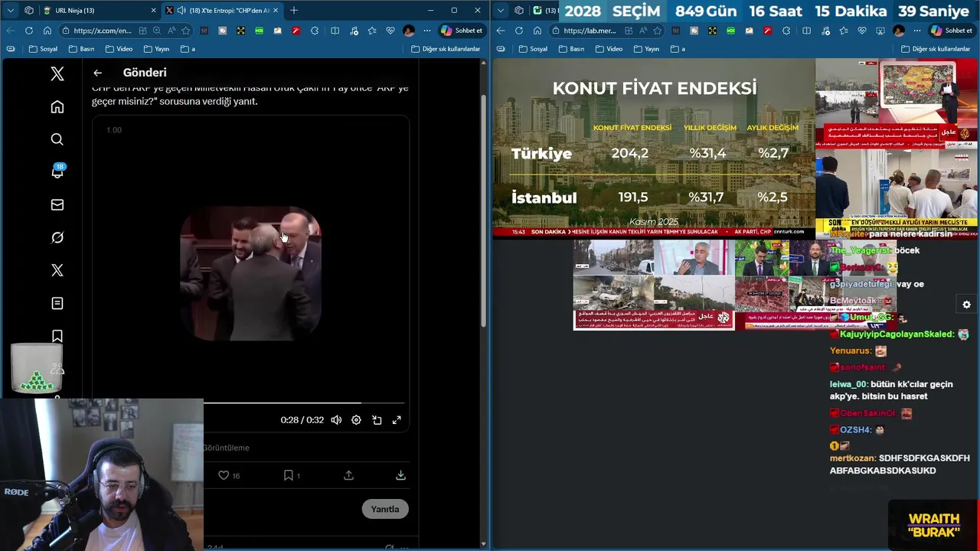Share the post using the upload arrow icon
This screenshot has height=551, width=980.
pyautogui.click(x=348, y=475)
